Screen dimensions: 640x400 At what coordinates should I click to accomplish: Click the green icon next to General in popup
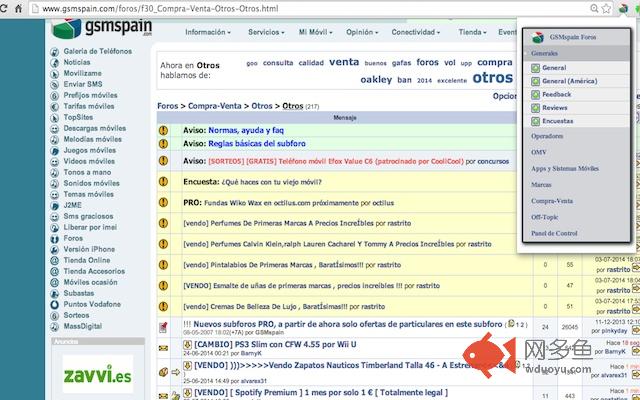pyautogui.click(x=536, y=68)
